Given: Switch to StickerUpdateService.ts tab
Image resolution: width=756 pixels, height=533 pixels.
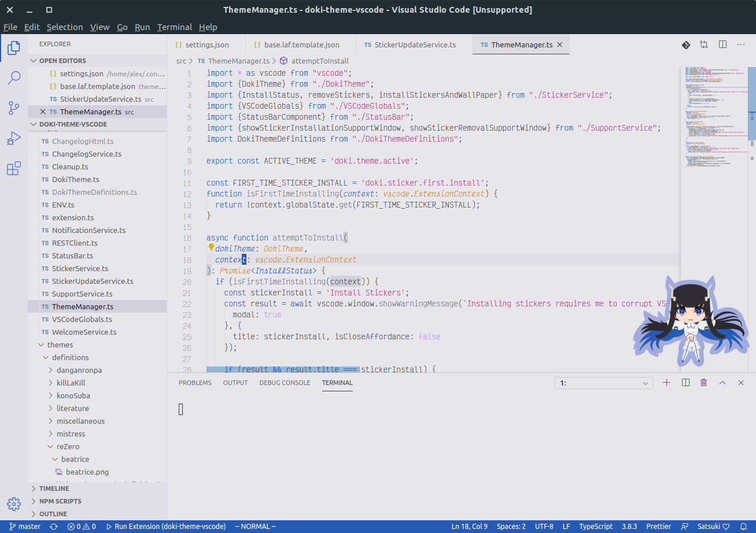Looking at the screenshot, I should (414, 45).
